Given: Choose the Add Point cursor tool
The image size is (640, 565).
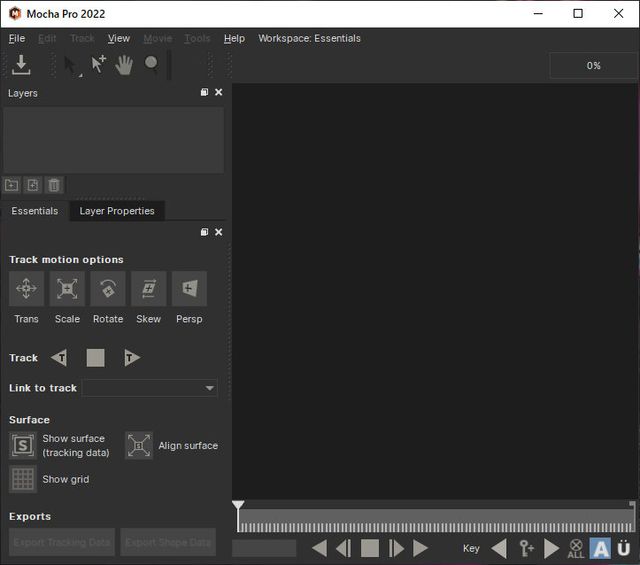Looking at the screenshot, I should tap(98, 65).
